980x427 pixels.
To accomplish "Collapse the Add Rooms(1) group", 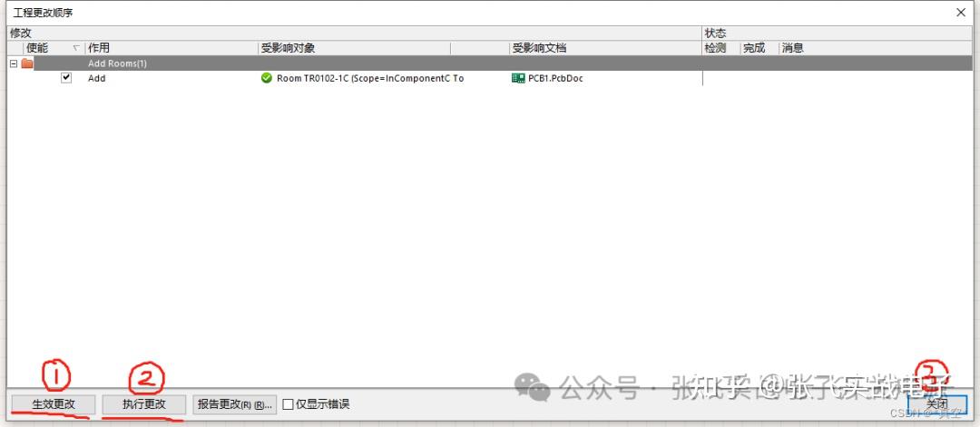I will pos(14,63).
